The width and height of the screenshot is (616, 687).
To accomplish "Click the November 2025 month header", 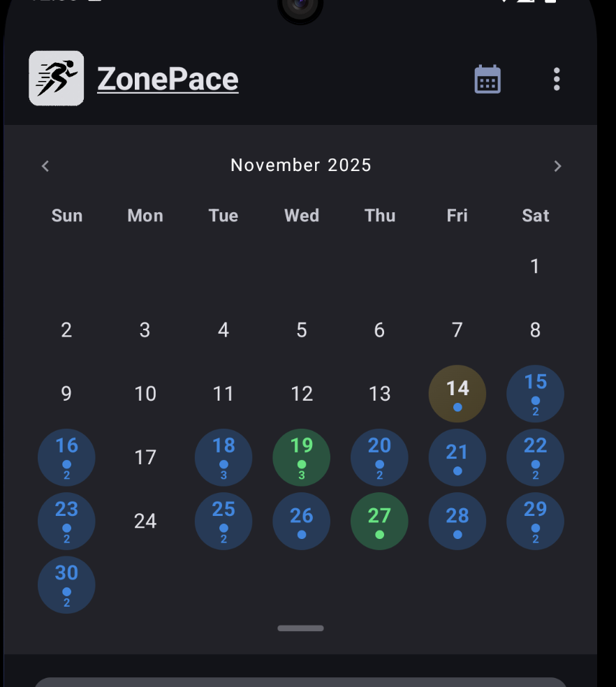I will pos(301,165).
